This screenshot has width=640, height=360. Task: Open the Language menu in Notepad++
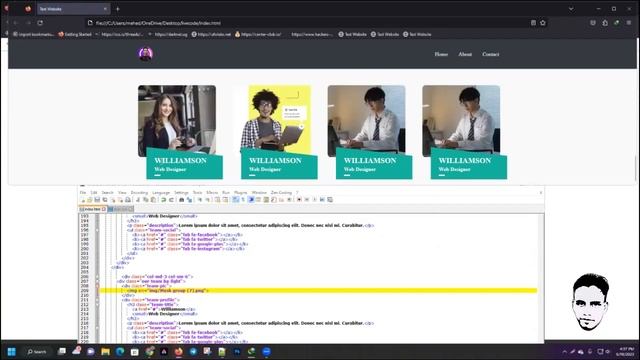[x=161, y=193]
